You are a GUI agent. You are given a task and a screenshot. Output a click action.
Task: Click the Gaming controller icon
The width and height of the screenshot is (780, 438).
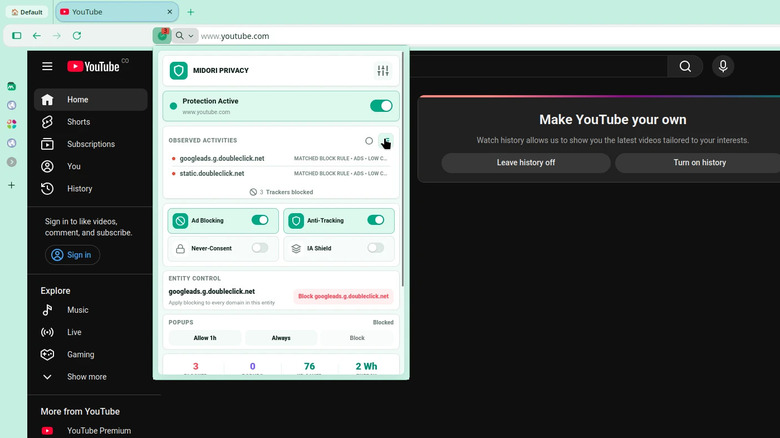[x=47, y=354]
